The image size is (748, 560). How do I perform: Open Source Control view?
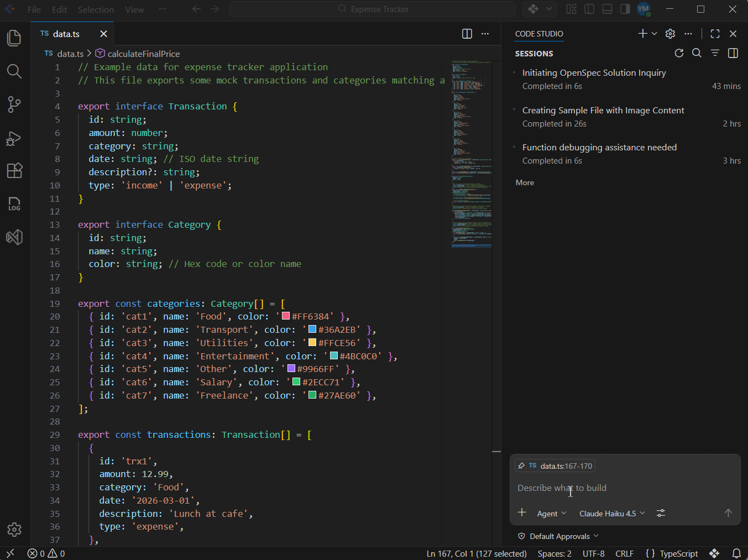14,104
